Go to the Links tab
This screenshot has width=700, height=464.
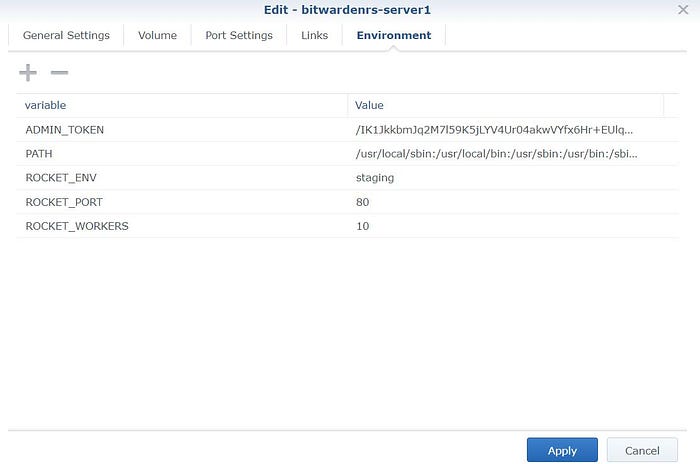(314, 35)
